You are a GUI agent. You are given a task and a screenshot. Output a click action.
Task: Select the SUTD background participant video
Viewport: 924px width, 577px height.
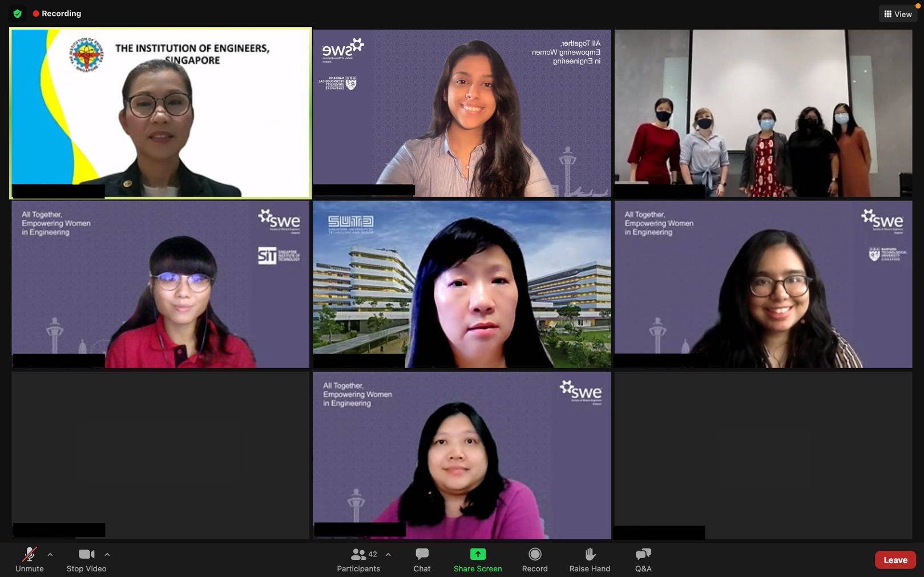pos(462,284)
